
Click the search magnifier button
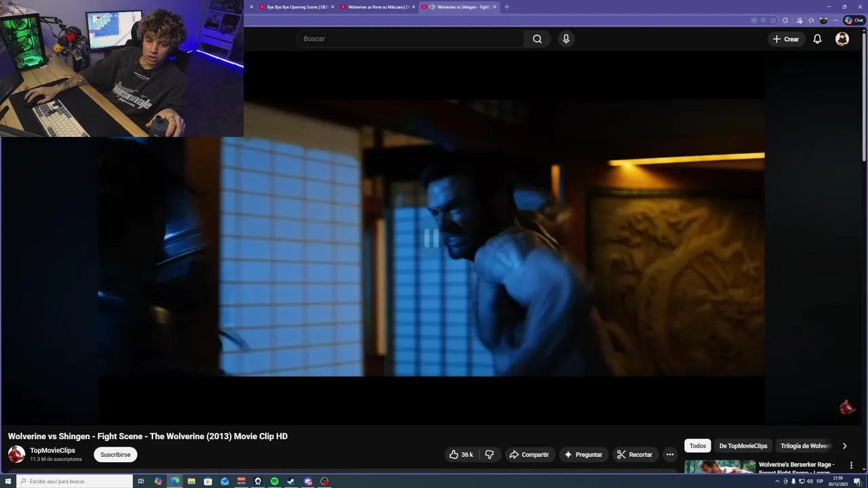(537, 39)
